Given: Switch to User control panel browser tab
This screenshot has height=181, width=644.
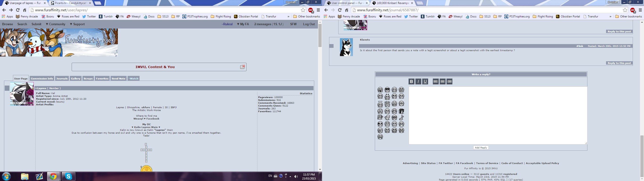Looking at the screenshot, I should tap(347, 3).
